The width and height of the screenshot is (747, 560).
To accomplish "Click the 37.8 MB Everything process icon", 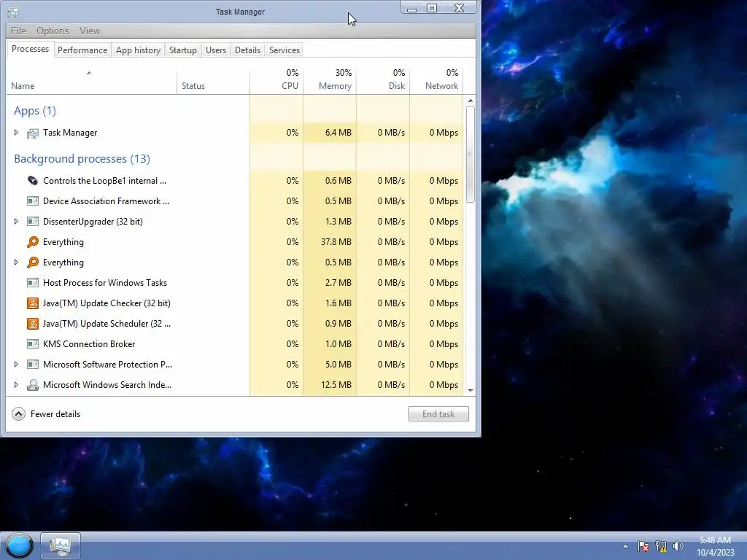I will (32, 242).
